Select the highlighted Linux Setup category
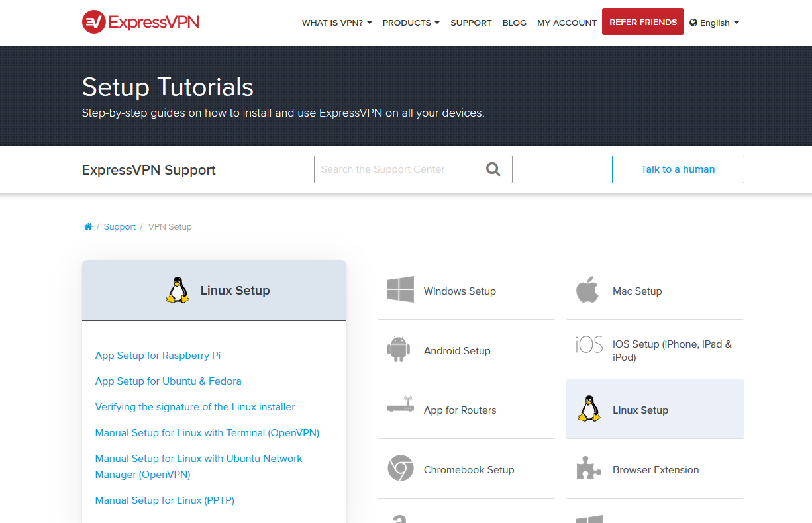The width and height of the screenshot is (812, 523). click(x=655, y=409)
